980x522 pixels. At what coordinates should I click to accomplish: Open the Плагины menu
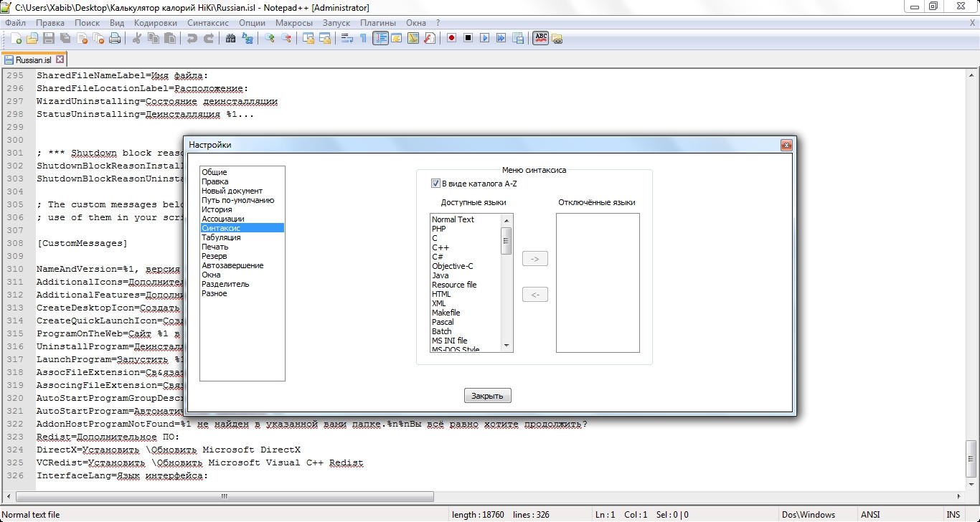point(378,23)
